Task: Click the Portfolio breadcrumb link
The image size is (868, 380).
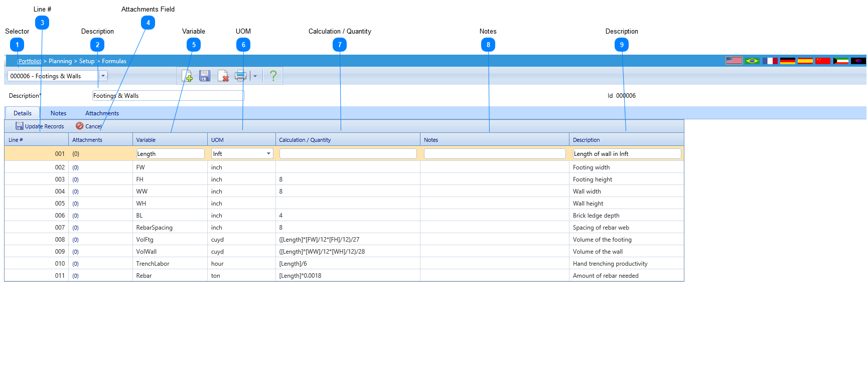Action: click(x=29, y=61)
